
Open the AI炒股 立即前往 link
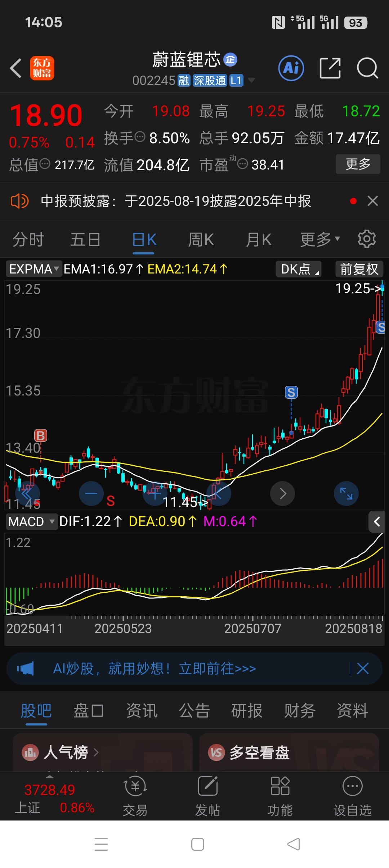coord(155,669)
